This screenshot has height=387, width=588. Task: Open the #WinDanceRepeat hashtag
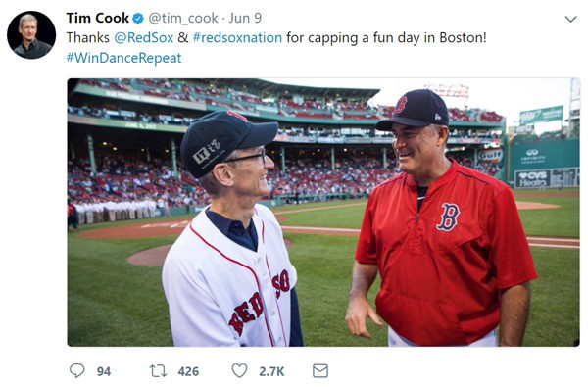124,58
